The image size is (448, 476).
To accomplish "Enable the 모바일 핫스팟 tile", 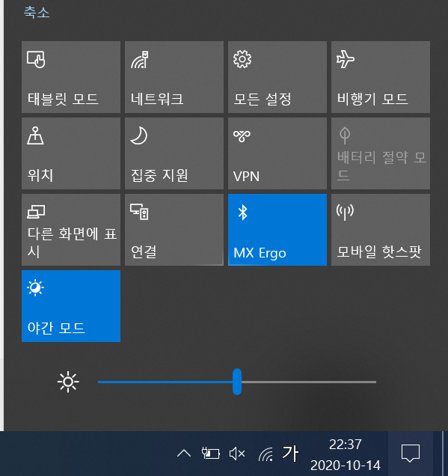I will pos(381,230).
